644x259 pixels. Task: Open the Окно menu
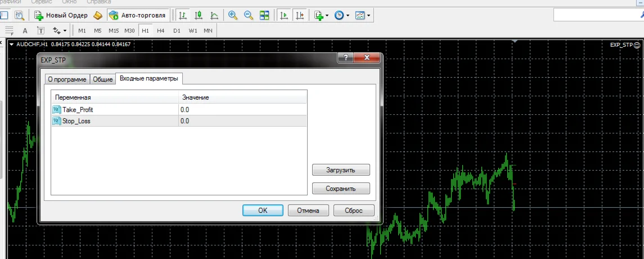click(69, 2)
